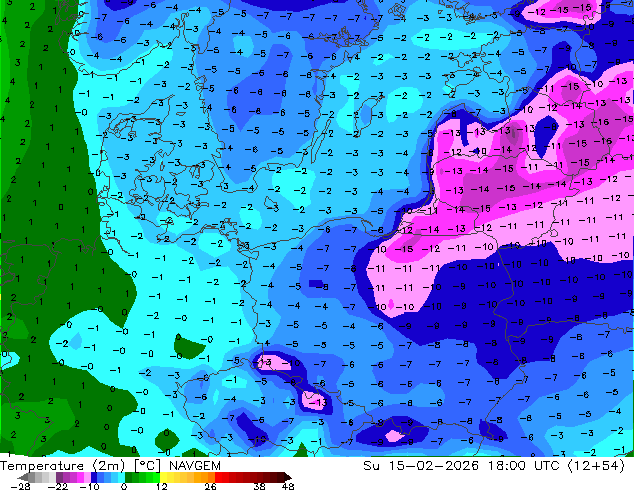This screenshot has width=634, height=490.
Task: Click the gray left arrow end of the legend
Action: 22,477
